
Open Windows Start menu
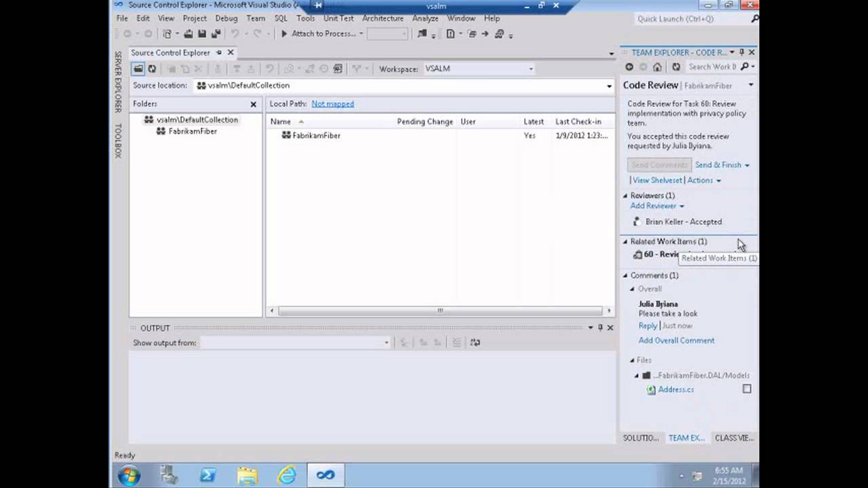129,476
